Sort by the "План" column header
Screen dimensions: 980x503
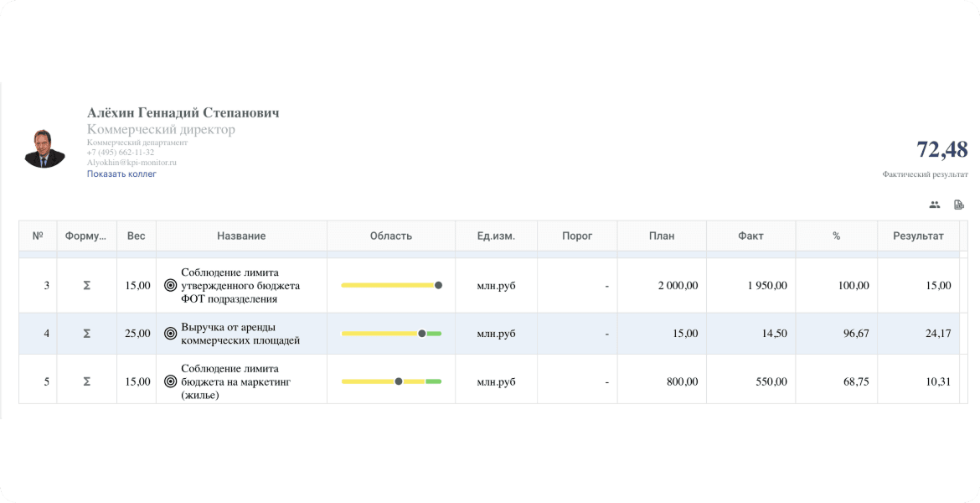click(662, 236)
